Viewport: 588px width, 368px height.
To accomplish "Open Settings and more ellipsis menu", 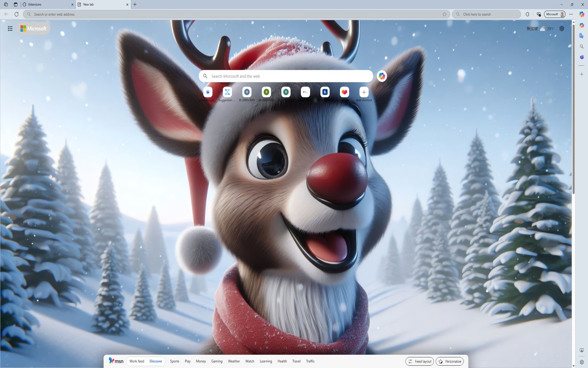I will coord(571,14).
